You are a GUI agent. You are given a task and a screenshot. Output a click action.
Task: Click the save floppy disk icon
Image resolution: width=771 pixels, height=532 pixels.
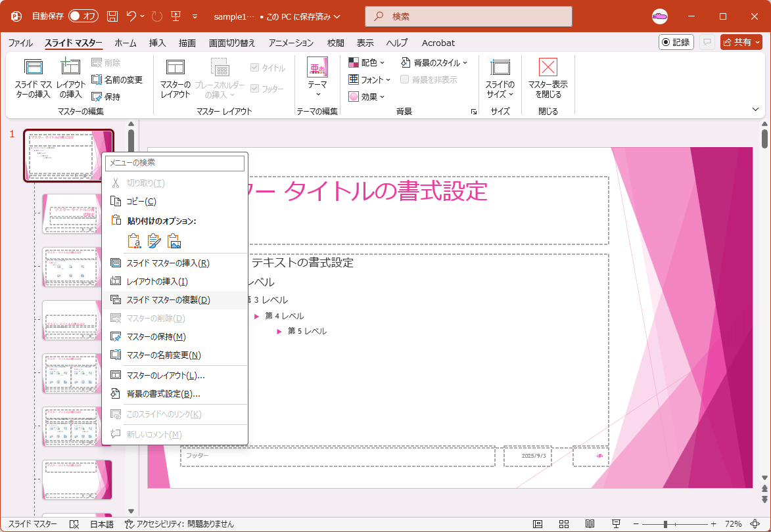point(112,16)
